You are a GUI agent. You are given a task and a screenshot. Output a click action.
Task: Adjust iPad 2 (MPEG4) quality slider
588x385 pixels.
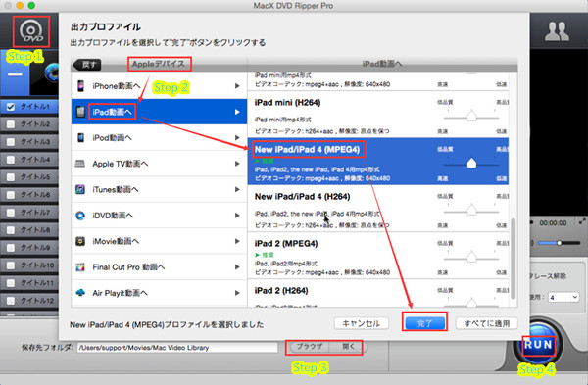coord(471,258)
